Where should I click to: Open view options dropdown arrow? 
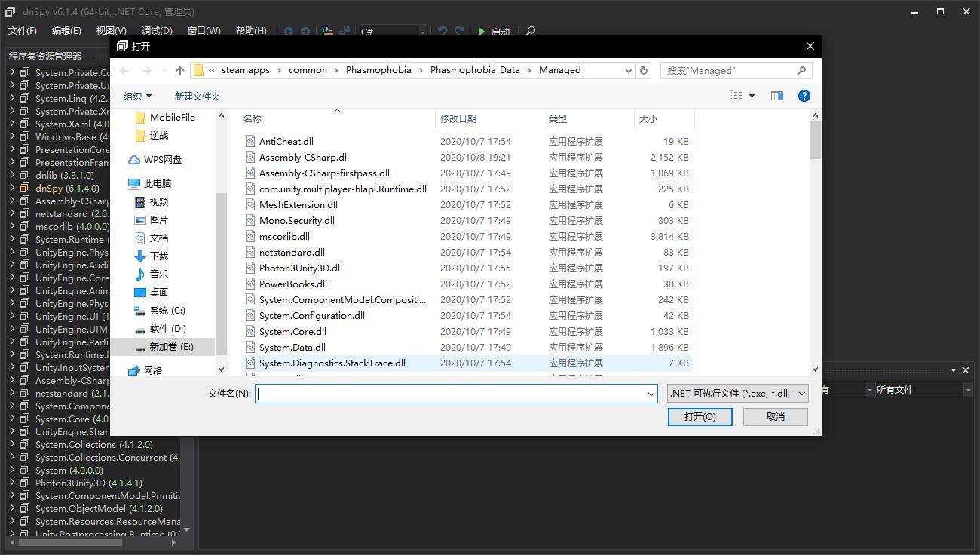pyautogui.click(x=752, y=96)
